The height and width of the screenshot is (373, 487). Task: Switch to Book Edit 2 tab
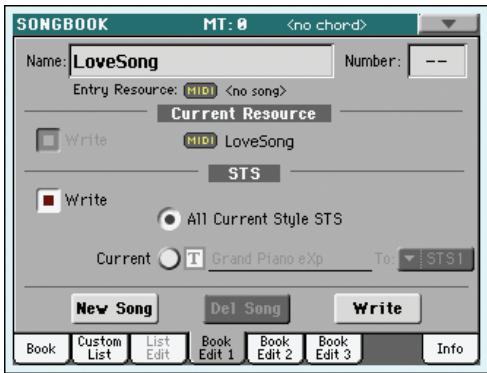(275, 348)
